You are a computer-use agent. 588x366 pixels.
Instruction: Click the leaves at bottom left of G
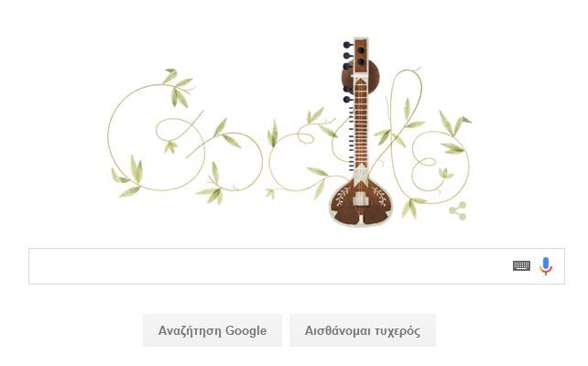(x=127, y=176)
